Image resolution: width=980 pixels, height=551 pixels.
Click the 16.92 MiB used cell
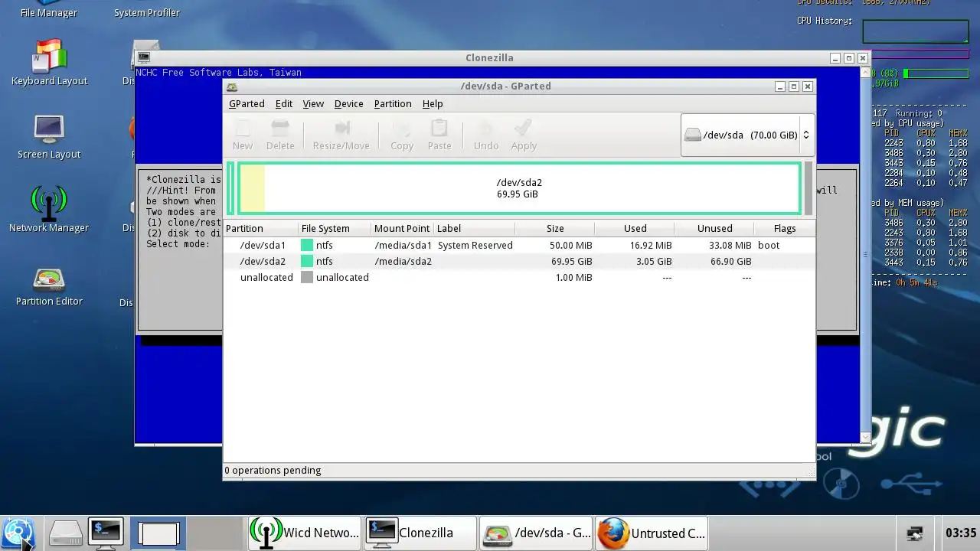pos(651,245)
